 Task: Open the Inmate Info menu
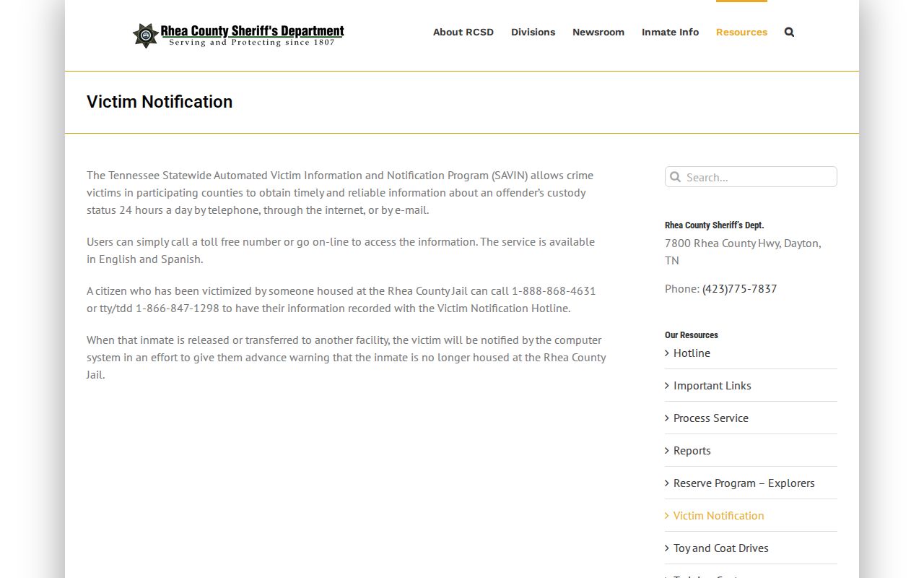coord(670,32)
